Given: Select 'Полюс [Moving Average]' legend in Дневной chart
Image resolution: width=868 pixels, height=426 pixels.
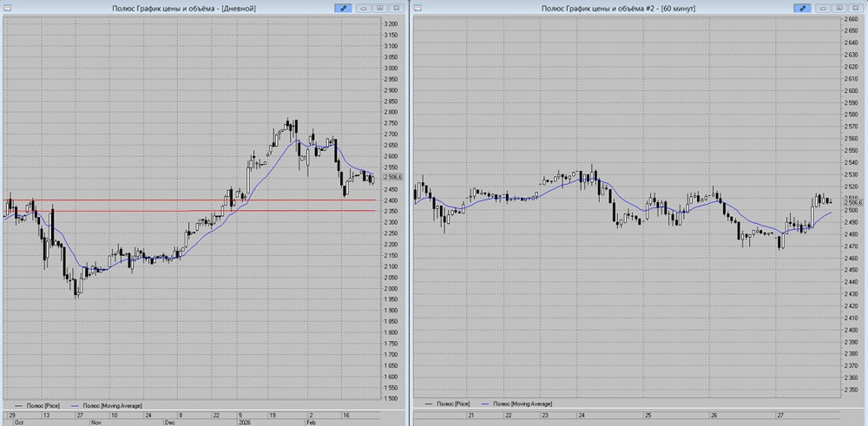Looking at the screenshot, I should click(107, 405).
